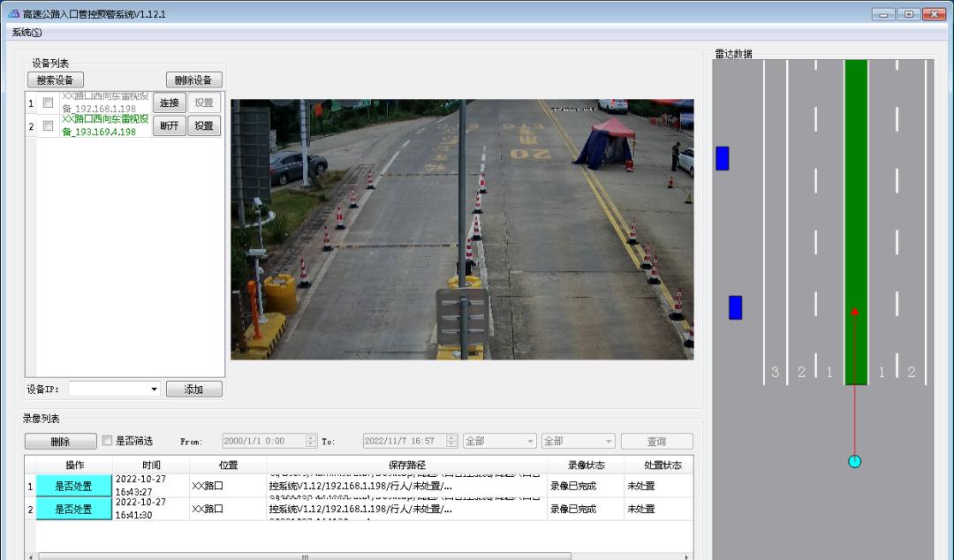
Task: Click the upper blue vehicle marker on radar
Action: (722, 158)
